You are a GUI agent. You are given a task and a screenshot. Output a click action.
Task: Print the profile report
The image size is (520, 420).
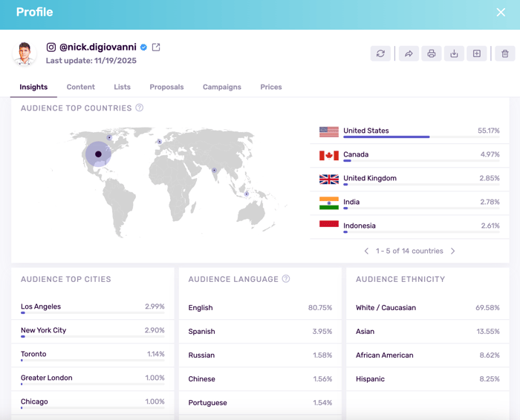click(431, 53)
